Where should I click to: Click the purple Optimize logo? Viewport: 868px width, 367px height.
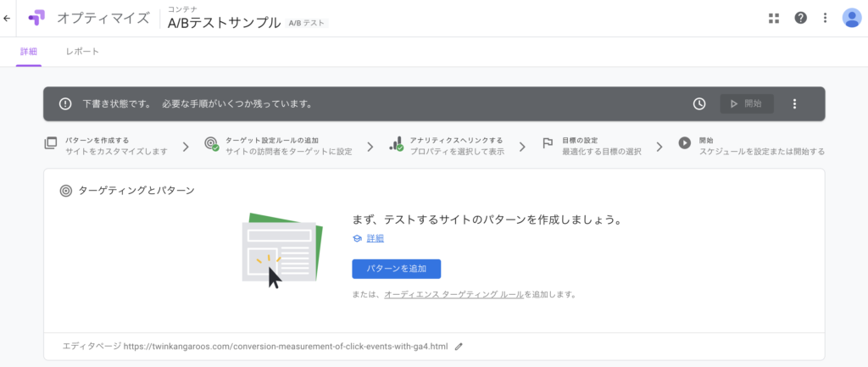pyautogui.click(x=36, y=19)
